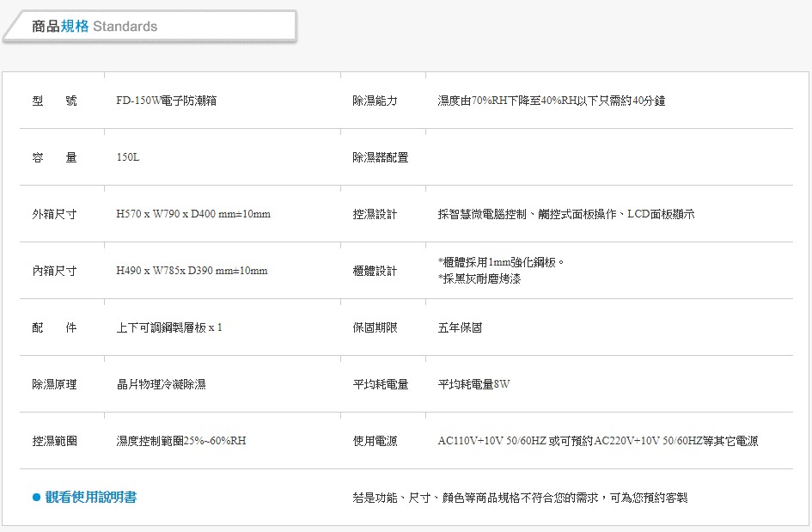
Task: Click the 上下可調鋼製層板 x 1 accessory text
Action: 169,327
